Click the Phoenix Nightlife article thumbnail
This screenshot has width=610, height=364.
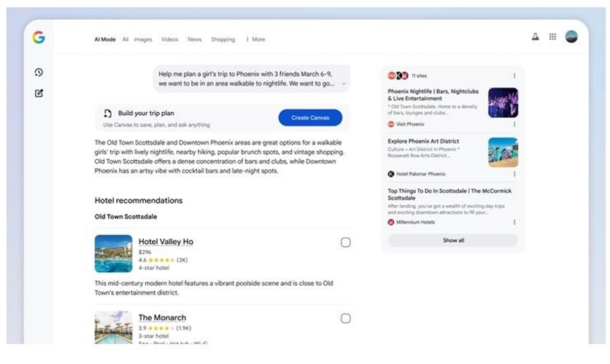[x=503, y=103]
